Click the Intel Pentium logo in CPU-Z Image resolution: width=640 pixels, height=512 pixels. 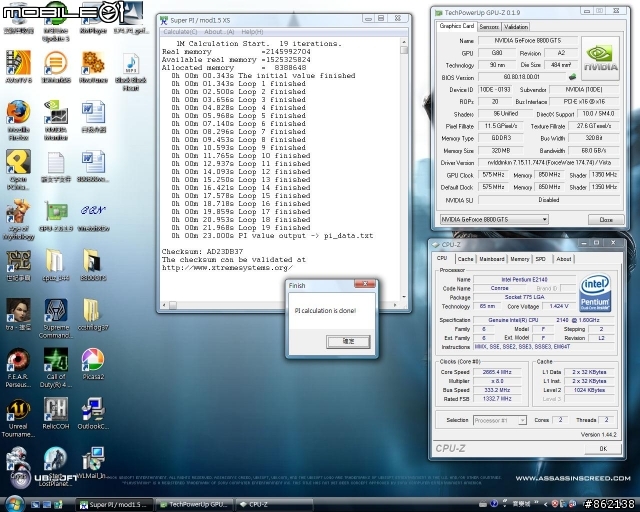click(x=595, y=293)
